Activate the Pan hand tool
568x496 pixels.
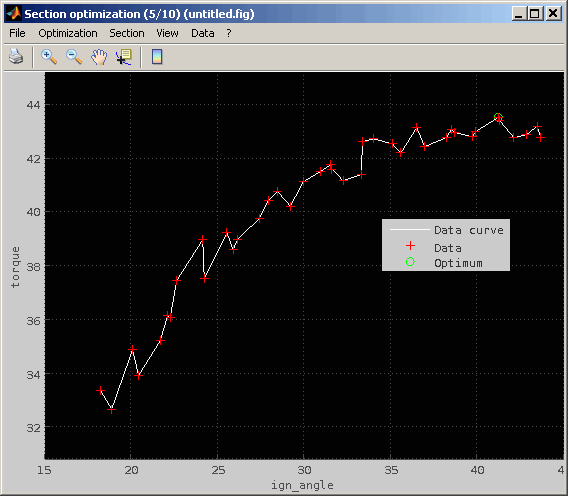[x=99, y=57]
